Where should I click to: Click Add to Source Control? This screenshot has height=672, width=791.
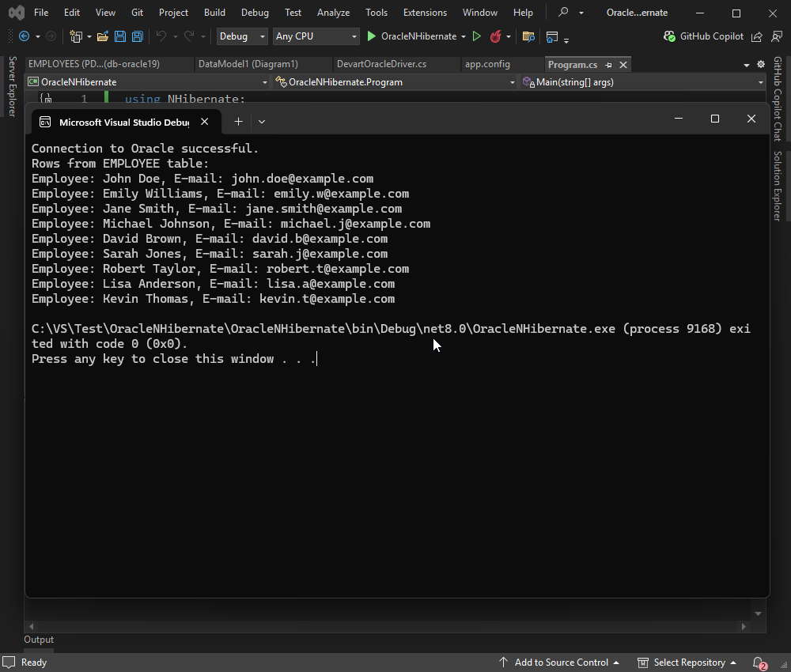click(562, 663)
